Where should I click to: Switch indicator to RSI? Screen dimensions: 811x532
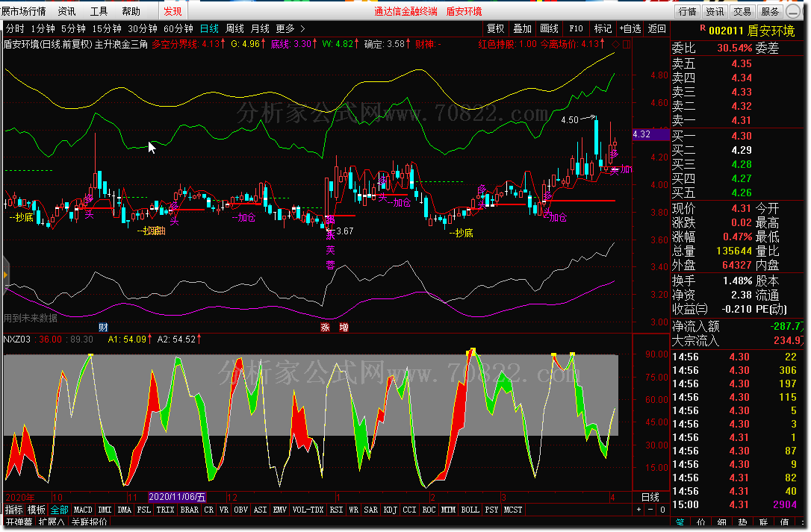336,510
